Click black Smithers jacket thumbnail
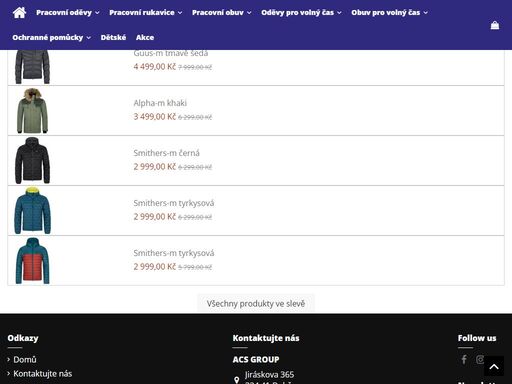Image resolution: width=512 pixels, height=384 pixels. [x=32, y=160]
